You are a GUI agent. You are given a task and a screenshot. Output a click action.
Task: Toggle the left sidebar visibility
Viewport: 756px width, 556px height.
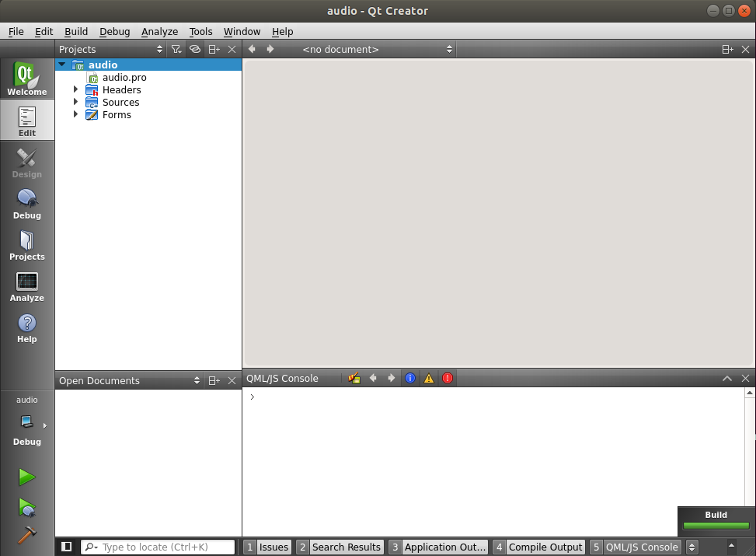(67, 547)
